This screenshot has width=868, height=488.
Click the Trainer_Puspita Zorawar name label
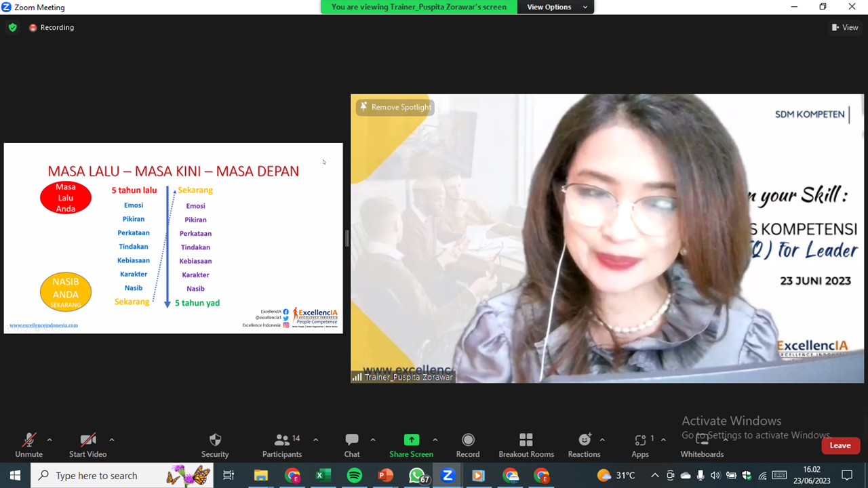click(x=403, y=377)
